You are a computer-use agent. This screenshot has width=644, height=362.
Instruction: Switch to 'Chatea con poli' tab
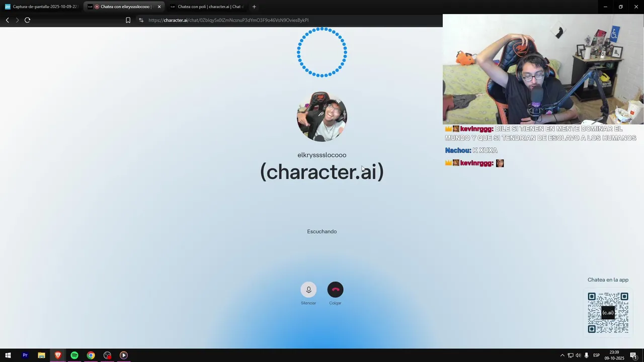(x=207, y=7)
